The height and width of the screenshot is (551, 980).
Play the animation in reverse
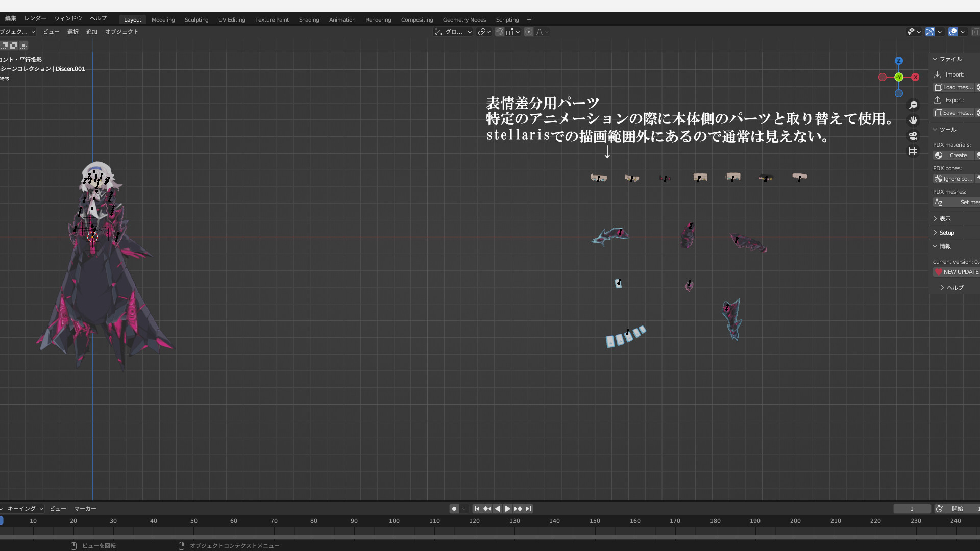pyautogui.click(x=498, y=509)
